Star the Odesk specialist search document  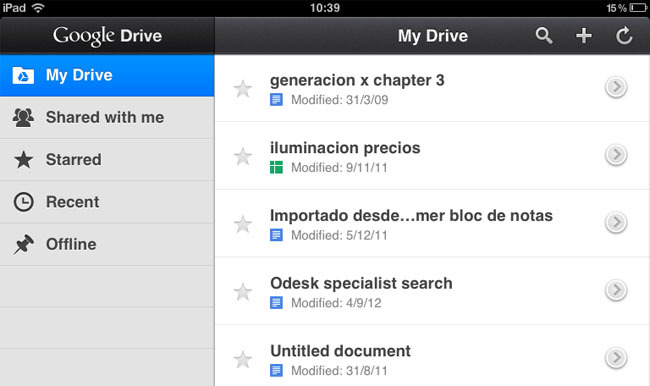243,291
